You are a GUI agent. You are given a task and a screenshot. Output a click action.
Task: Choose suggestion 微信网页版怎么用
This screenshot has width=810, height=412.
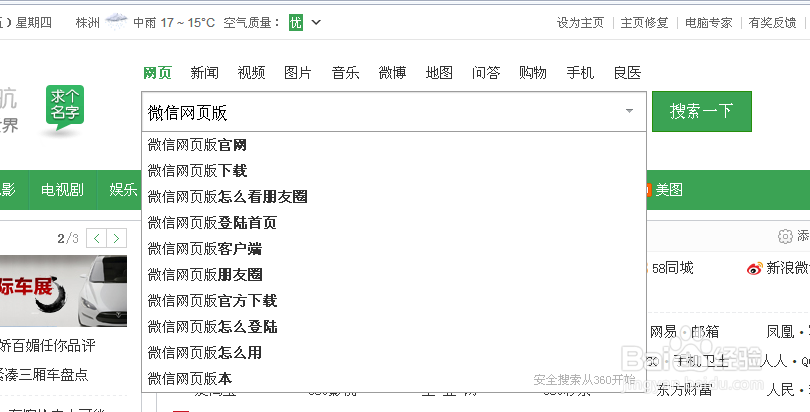tap(394, 353)
